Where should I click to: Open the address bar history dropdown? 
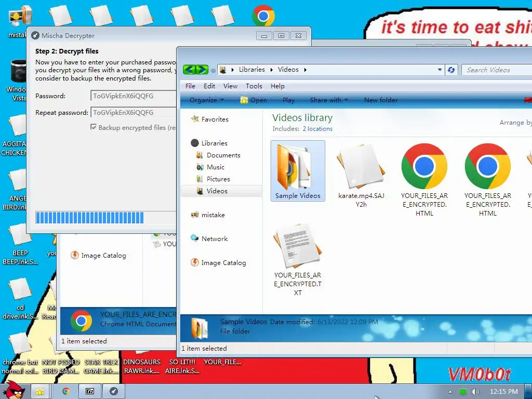(440, 70)
